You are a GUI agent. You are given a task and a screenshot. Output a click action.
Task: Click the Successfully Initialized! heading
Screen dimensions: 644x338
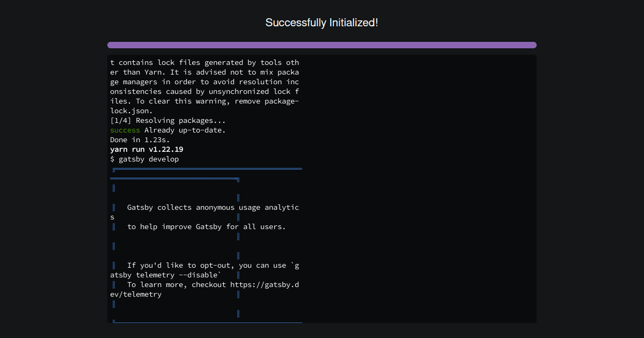pyautogui.click(x=321, y=23)
